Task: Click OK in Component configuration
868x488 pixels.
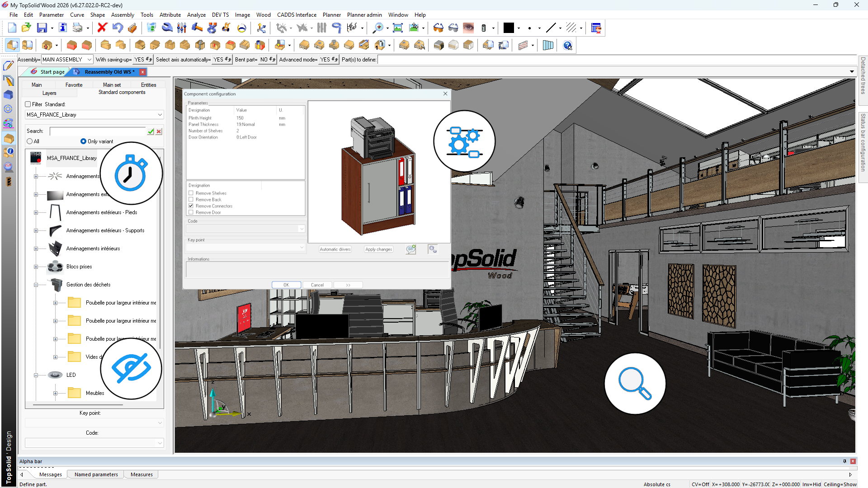Action: [286, 285]
